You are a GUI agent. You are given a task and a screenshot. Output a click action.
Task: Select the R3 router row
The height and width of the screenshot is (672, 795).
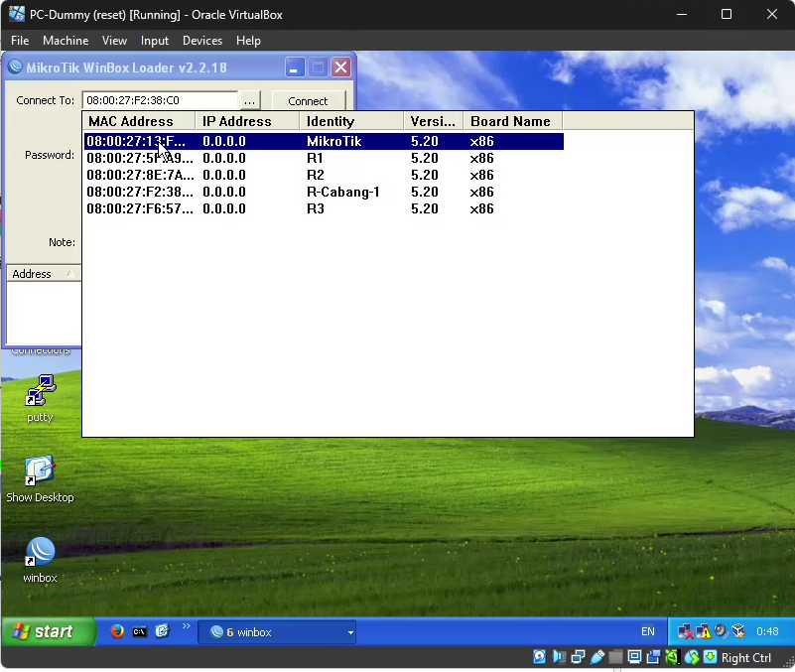click(324, 208)
